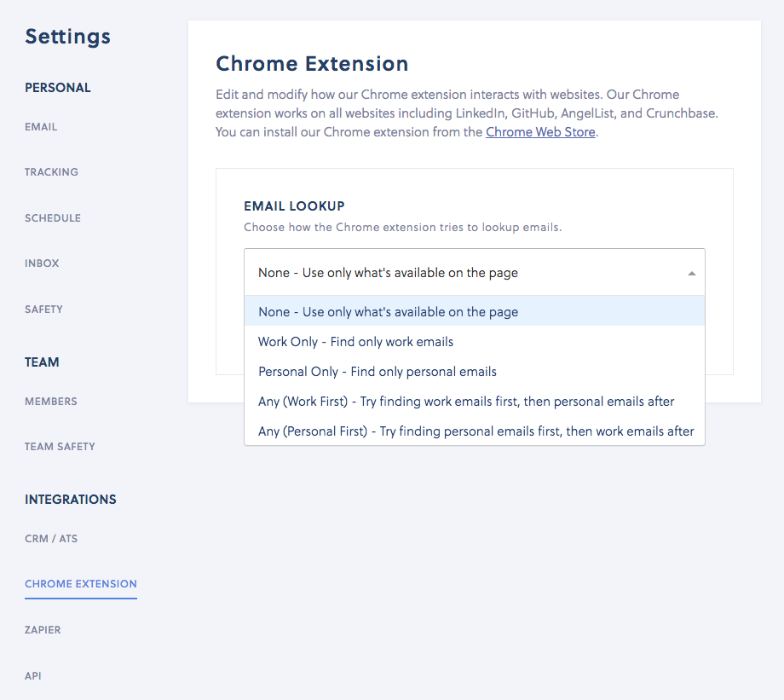Screen dimensions: 784x700
Task: Open the Chrome Web Store link
Action: [x=540, y=132]
